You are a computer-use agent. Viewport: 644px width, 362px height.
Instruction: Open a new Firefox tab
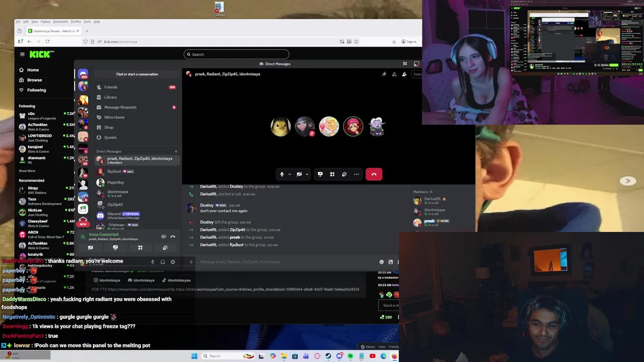pyautogui.click(x=87, y=31)
